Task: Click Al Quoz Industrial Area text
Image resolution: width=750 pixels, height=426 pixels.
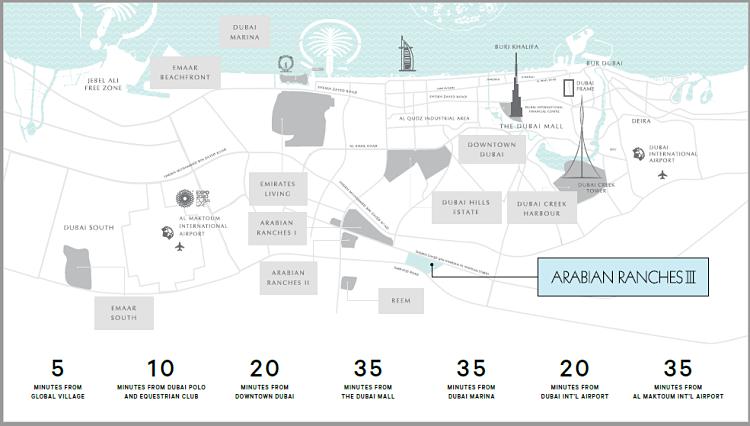Action: click(x=434, y=118)
